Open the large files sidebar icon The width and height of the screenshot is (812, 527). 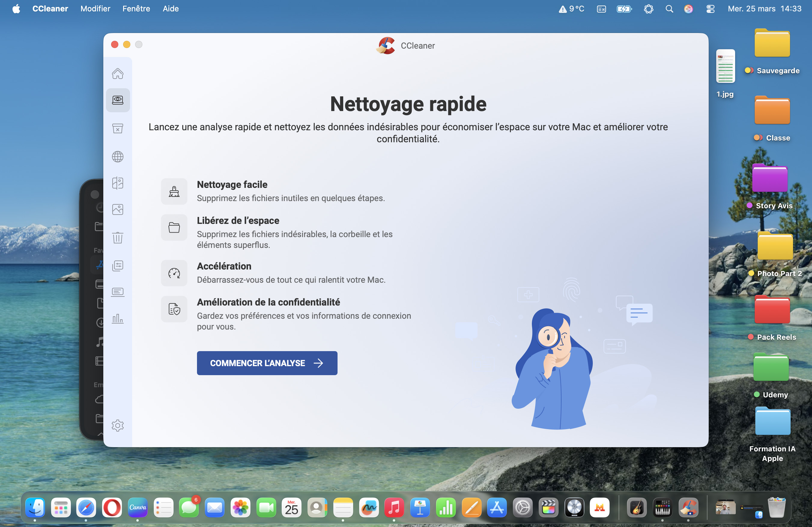click(118, 266)
